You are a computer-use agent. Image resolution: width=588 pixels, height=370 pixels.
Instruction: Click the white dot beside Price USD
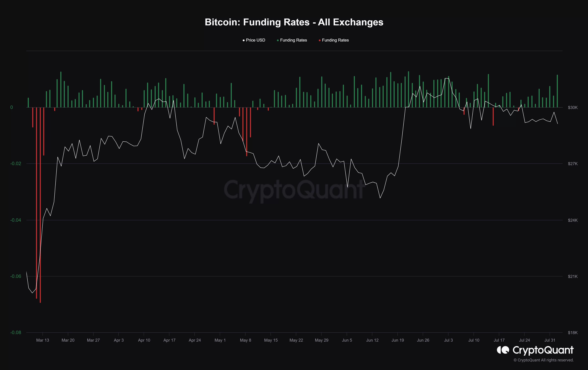[243, 40]
